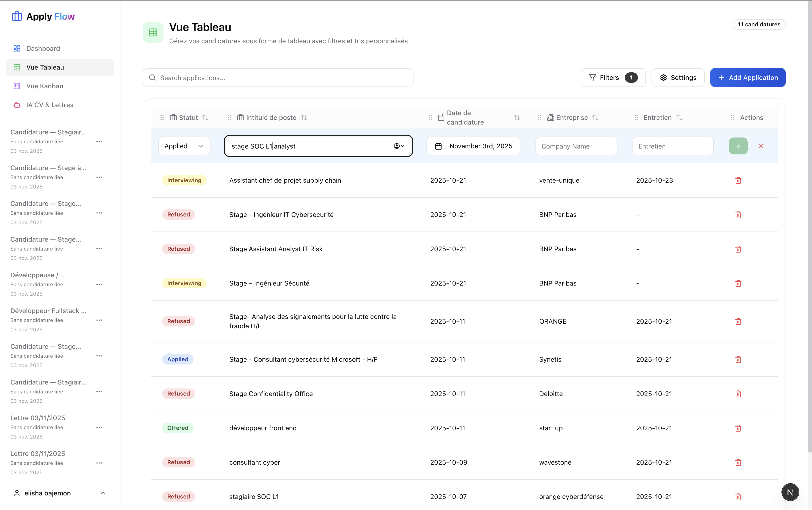Sort by Entreprise column arrows
812x510 pixels.
click(x=595, y=117)
